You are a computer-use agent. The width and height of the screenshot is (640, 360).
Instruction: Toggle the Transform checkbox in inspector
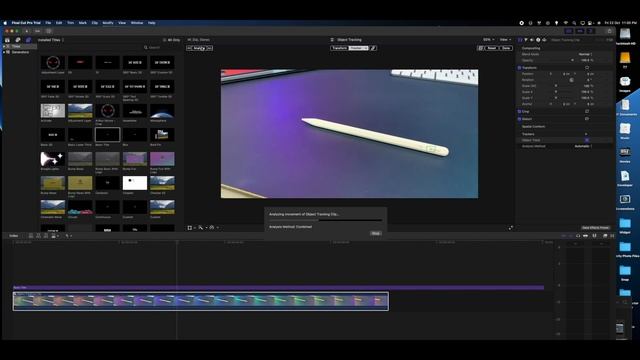519,68
